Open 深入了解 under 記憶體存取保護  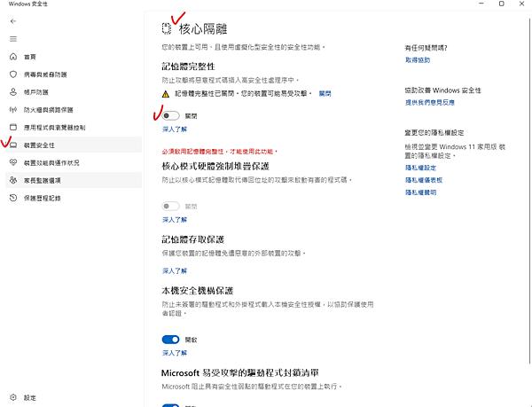click(175, 270)
